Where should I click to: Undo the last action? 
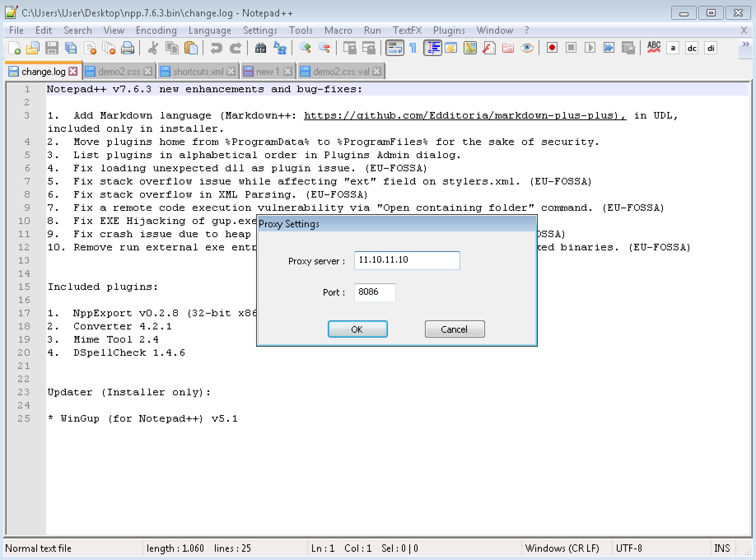coord(216,48)
